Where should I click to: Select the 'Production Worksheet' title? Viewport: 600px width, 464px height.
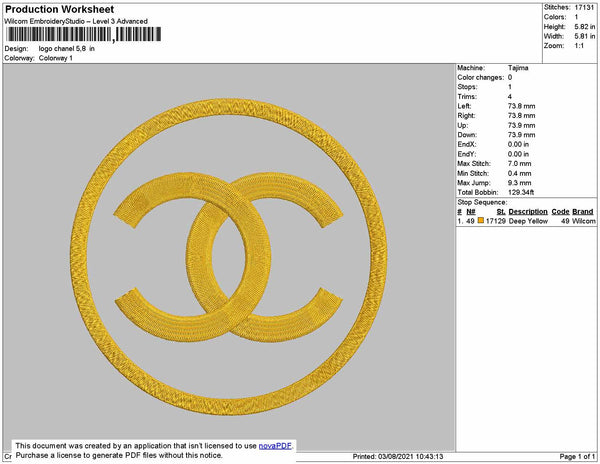coord(60,9)
